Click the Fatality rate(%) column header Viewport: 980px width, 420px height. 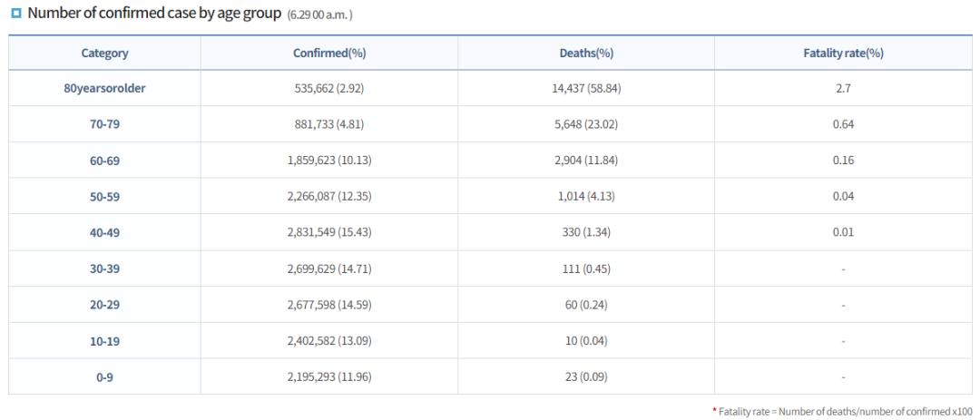coord(844,54)
